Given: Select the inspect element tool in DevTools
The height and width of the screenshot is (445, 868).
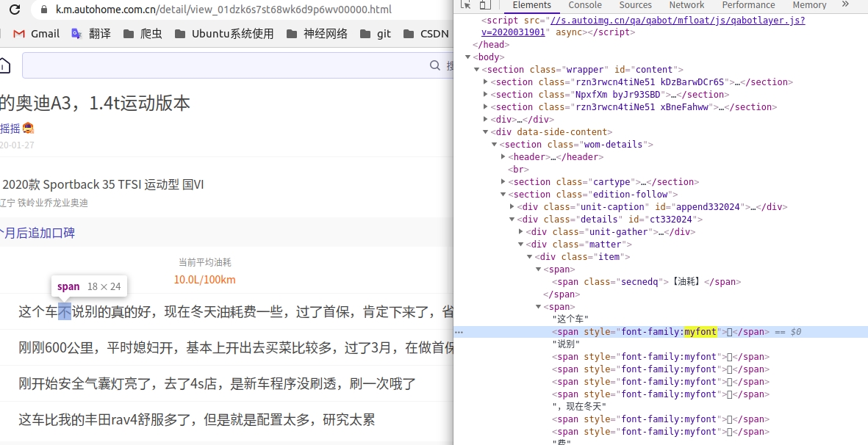Looking at the screenshot, I should [466, 4].
